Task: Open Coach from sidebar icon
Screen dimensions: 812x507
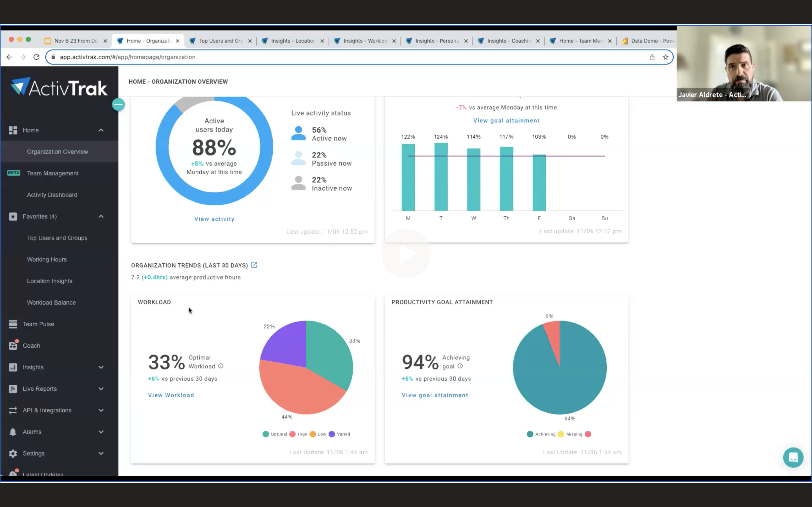Action: pyautogui.click(x=13, y=345)
